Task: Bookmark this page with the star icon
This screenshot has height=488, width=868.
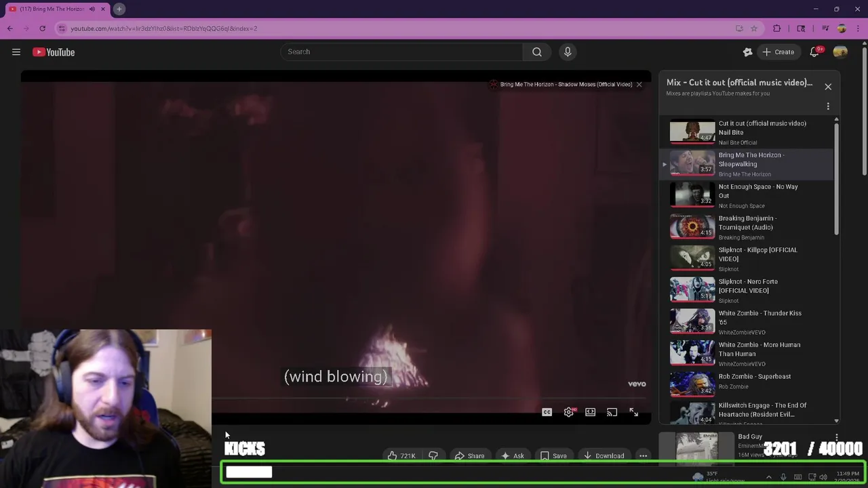Action: pyautogui.click(x=753, y=28)
